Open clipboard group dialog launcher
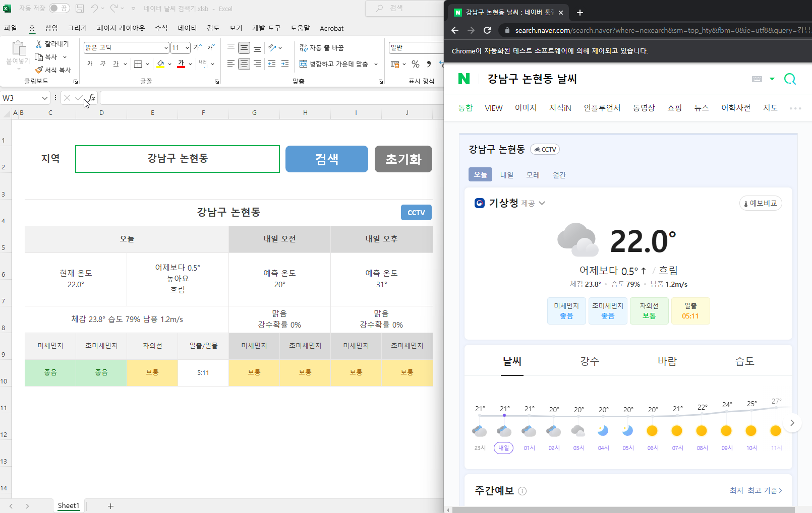This screenshot has height=513, width=812. click(76, 81)
